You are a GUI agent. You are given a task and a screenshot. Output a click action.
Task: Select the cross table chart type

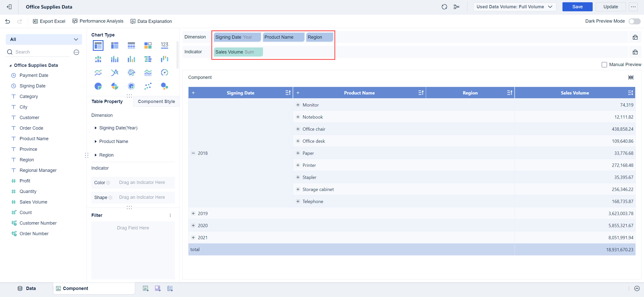(115, 45)
